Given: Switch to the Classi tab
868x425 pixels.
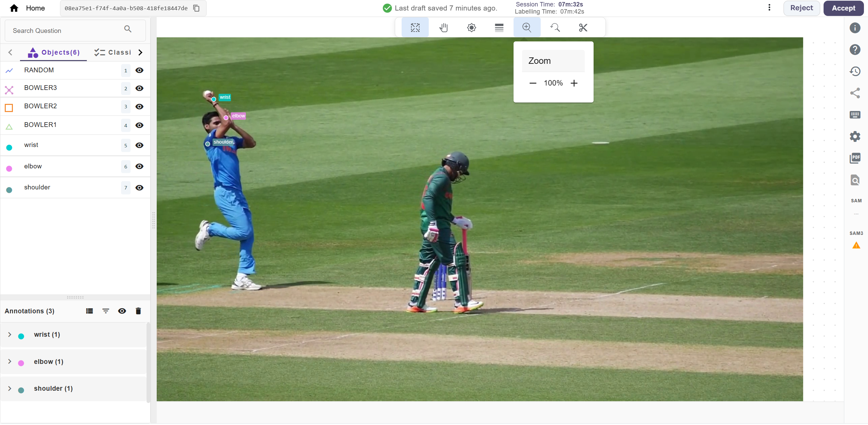Looking at the screenshot, I should [113, 52].
